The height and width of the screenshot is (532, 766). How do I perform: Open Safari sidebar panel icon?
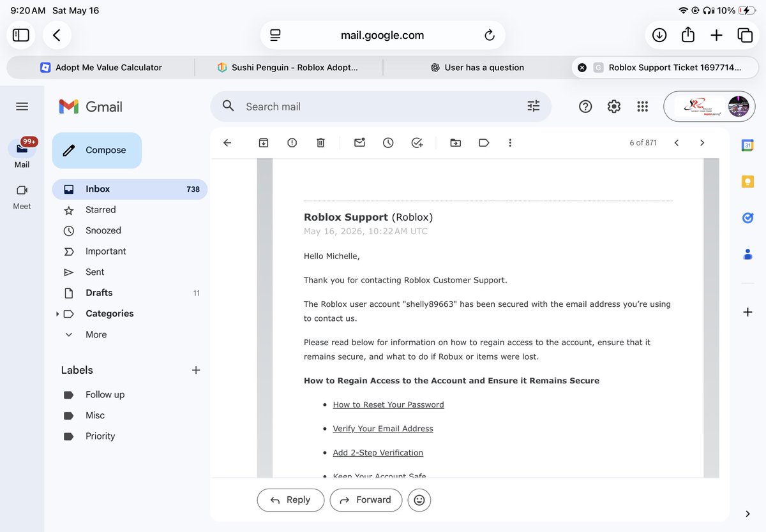click(x=21, y=35)
